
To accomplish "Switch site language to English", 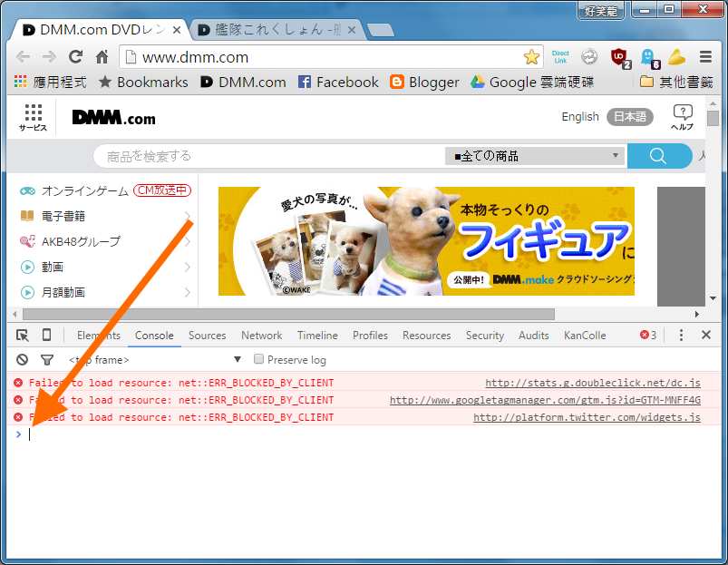I will (x=580, y=116).
